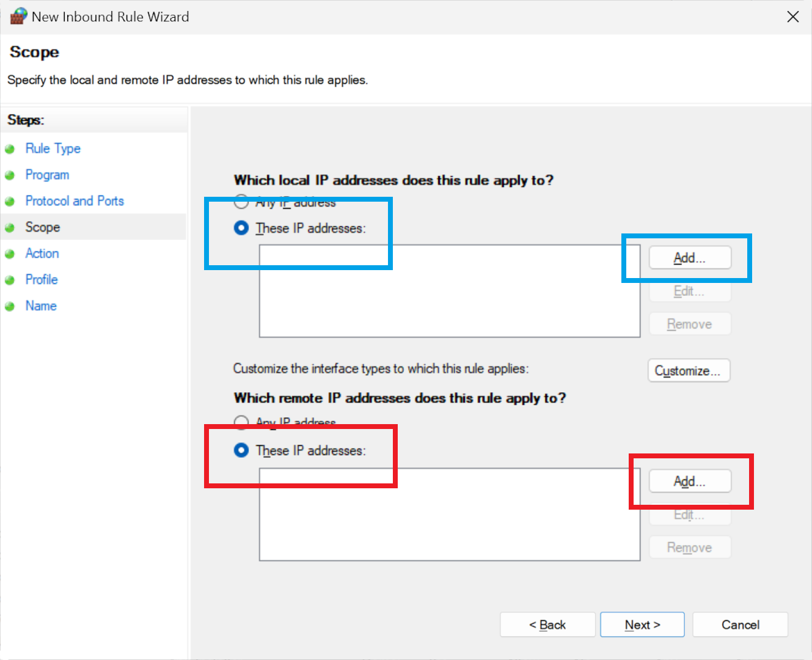Jump to the Action step

coord(42,254)
